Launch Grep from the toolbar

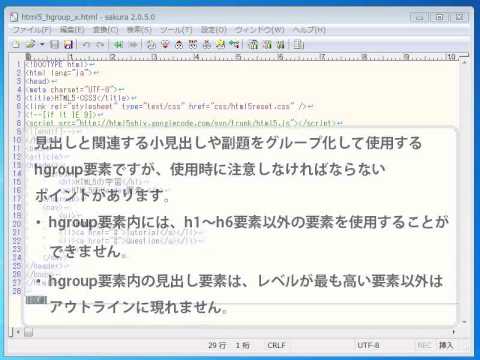coord(220,44)
